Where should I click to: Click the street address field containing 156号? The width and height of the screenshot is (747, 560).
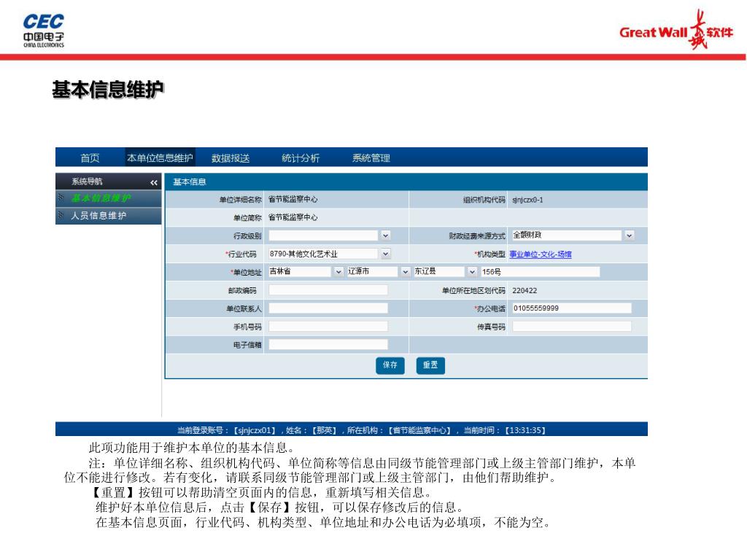tap(541, 272)
